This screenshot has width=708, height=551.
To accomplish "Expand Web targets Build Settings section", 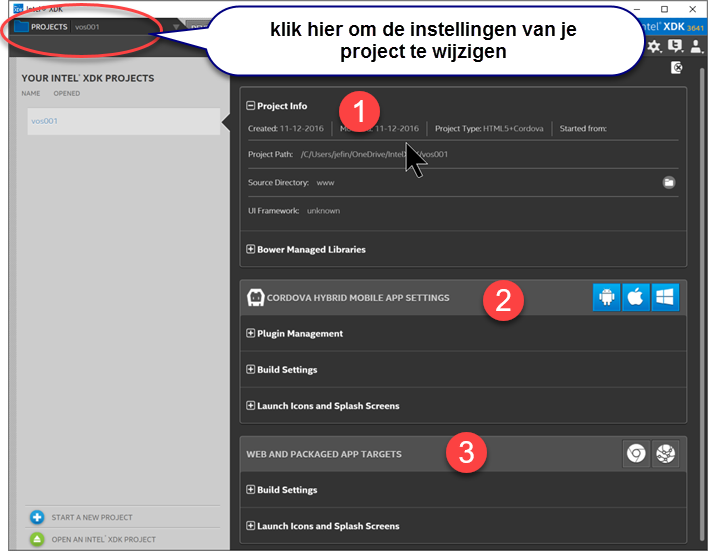I will coord(251,490).
